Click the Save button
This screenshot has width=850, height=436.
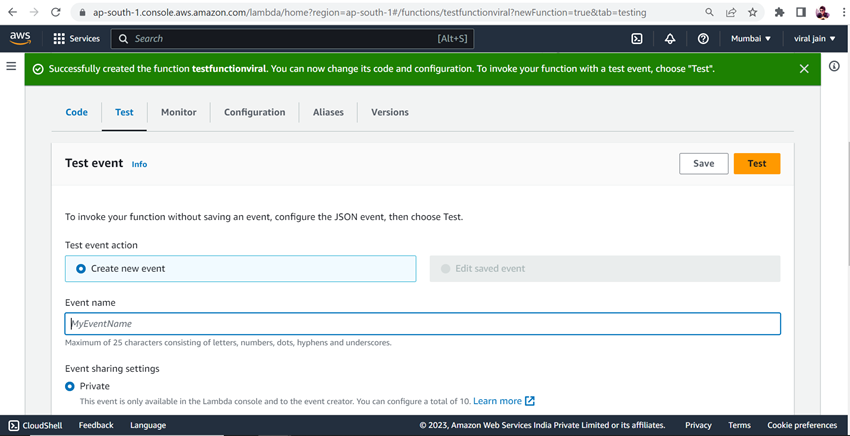(704, 164)
